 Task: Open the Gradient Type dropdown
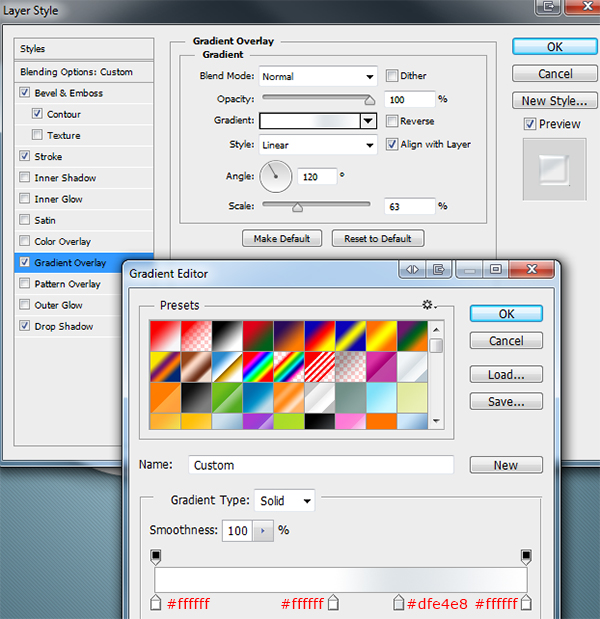[284, 501]
